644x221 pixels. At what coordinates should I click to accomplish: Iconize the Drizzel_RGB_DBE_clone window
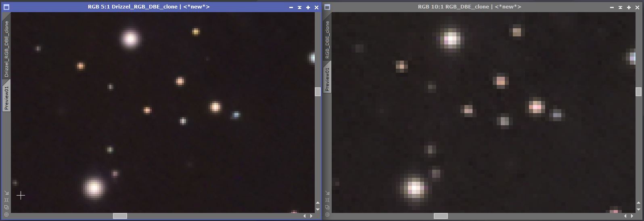pos(291,7)
